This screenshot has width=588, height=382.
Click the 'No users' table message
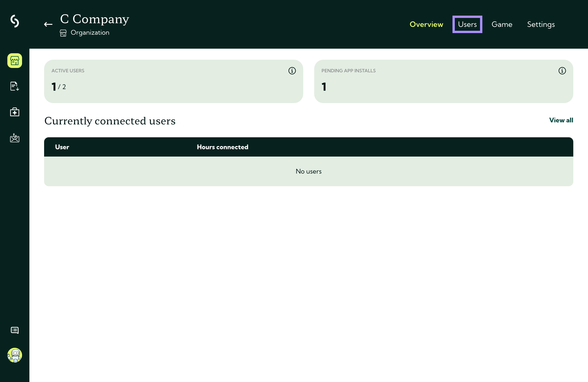click(308, 171)
